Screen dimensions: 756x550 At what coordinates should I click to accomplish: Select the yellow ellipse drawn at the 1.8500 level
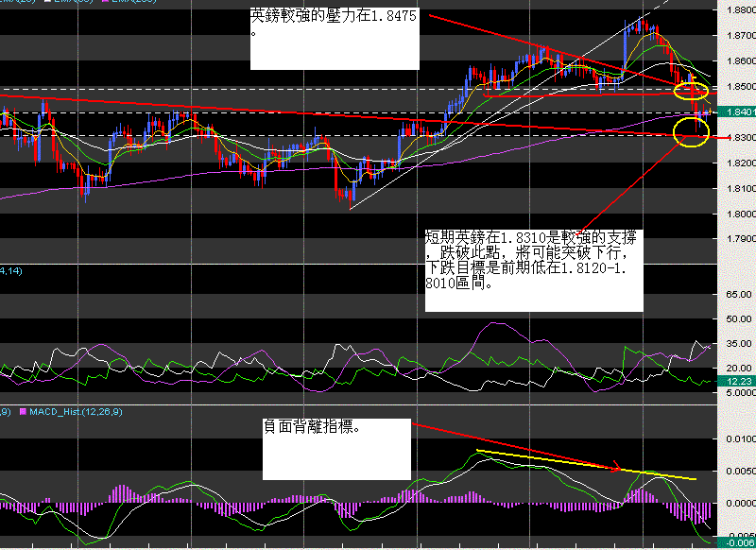pos(692,90)
